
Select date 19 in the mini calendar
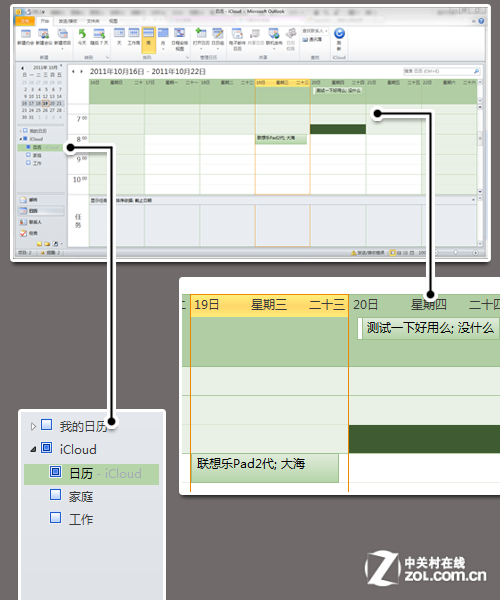45,103
